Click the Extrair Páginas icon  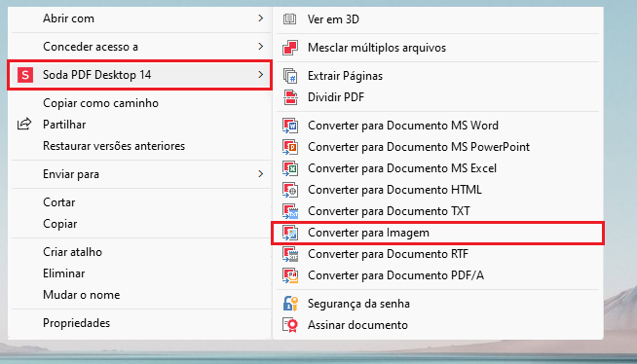pyautogui.click(x=290, y=76)
